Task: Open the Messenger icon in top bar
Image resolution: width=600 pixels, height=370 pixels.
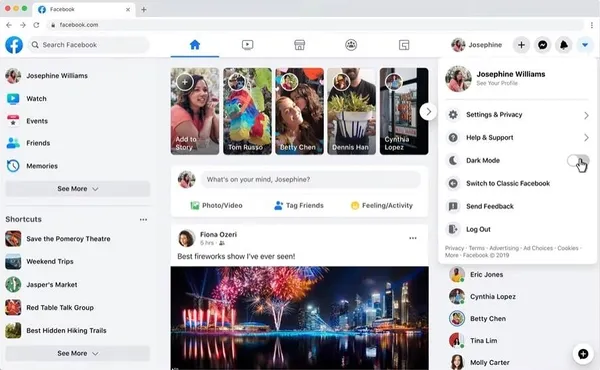Action: click(542, 45)
